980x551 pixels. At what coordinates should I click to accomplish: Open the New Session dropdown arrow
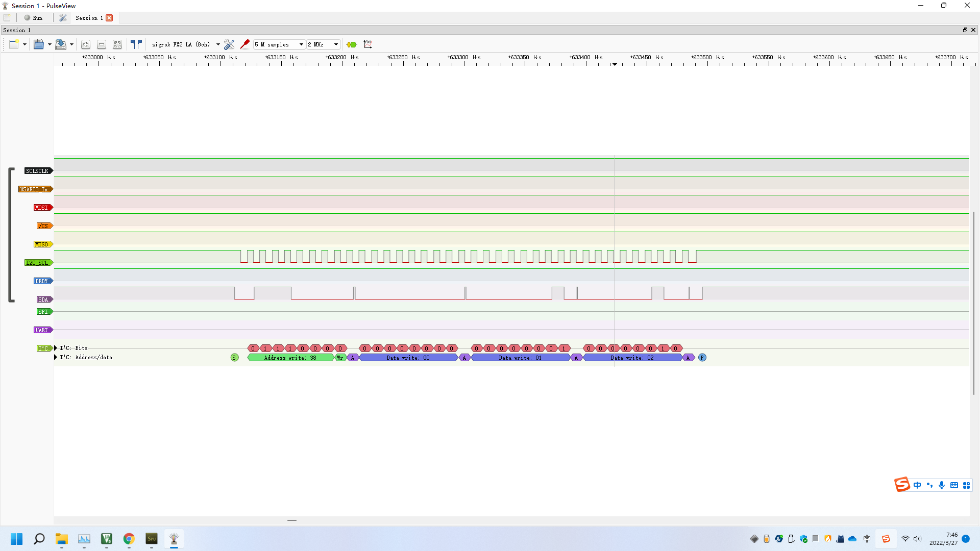pyautogui.click(x=24, y=45)
